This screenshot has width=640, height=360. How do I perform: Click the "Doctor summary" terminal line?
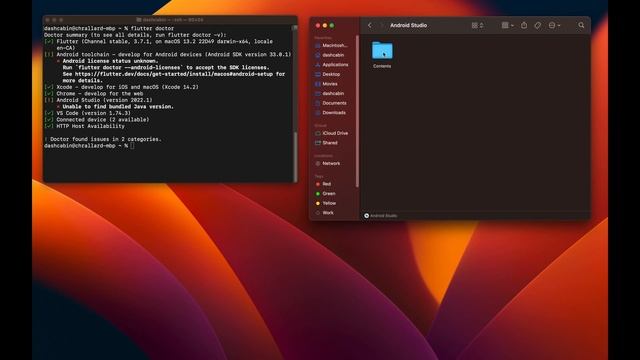[135, 35]
